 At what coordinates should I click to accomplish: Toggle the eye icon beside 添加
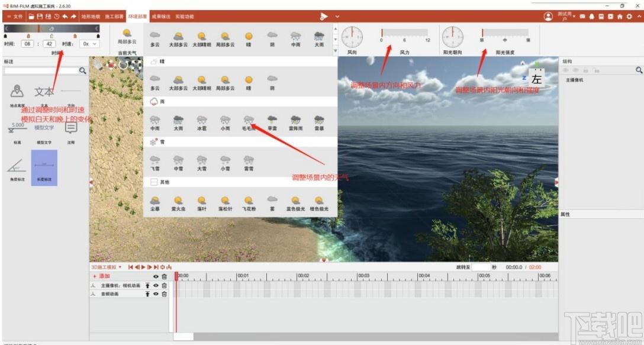pos(156,276)
